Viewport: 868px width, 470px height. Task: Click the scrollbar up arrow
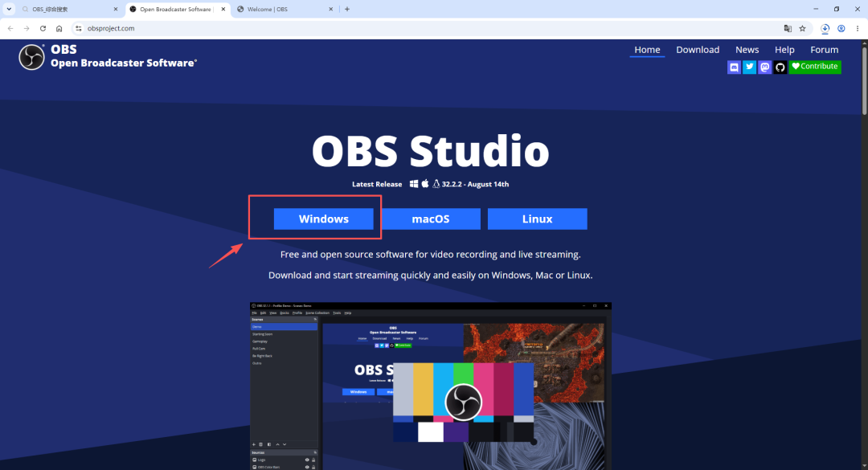864,43
